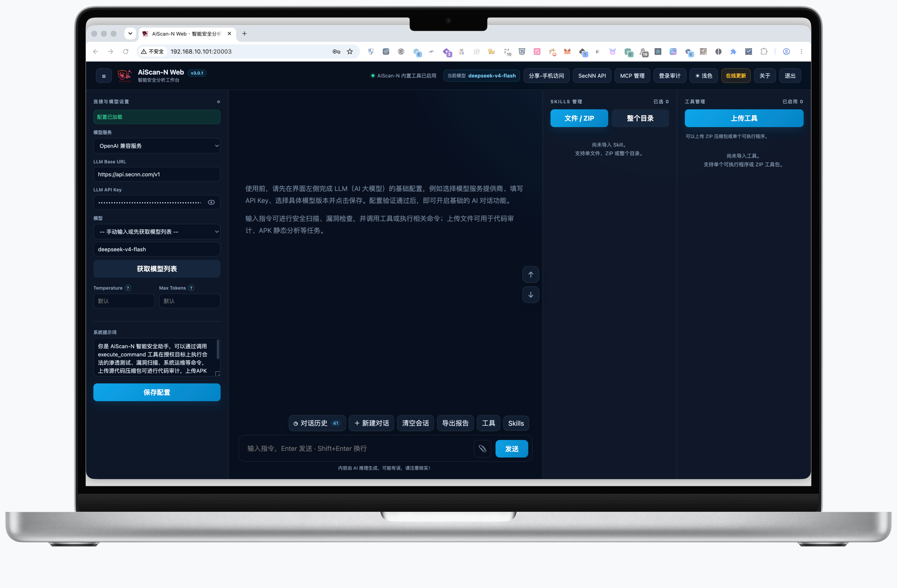Image resolution: width=897 pixels, height=588 pixels.
Task: Expand the 模型服务 OpenAI dropdown
Action: click(157, 146)
